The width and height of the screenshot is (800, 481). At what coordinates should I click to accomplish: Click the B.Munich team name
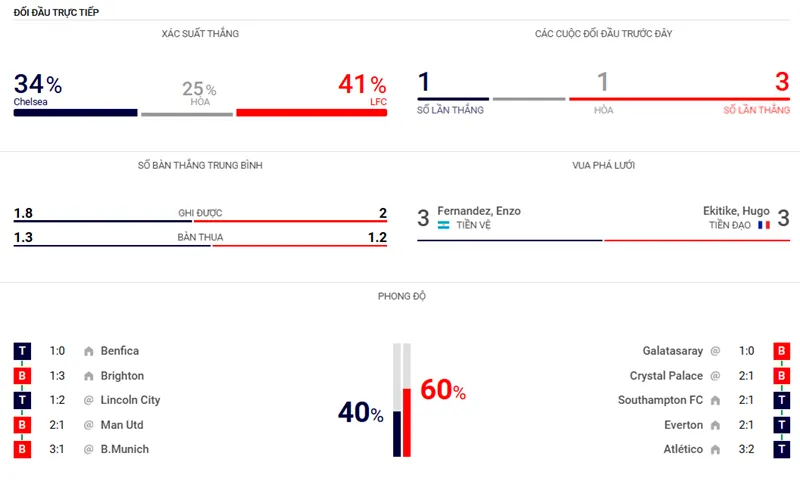[x=124, y=450]
